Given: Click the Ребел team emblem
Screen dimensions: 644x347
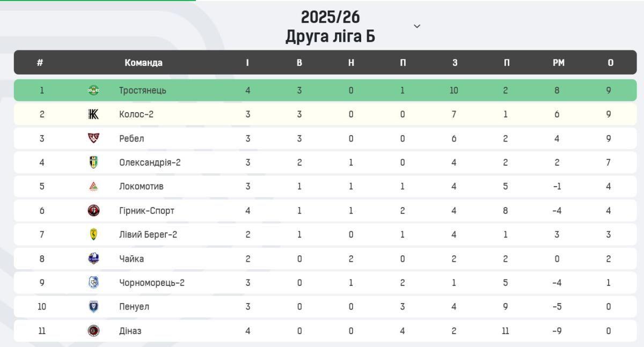Looking at the screenshot, I should [93, 138].
